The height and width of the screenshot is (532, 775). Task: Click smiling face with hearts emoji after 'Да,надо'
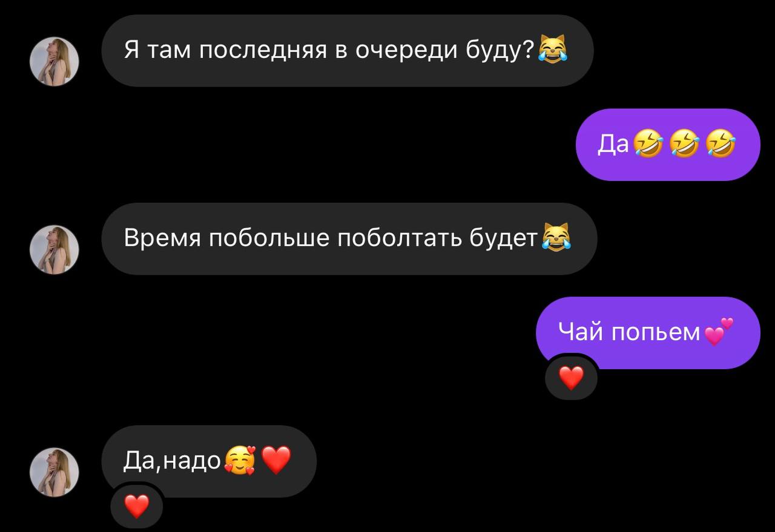[240, 461]
